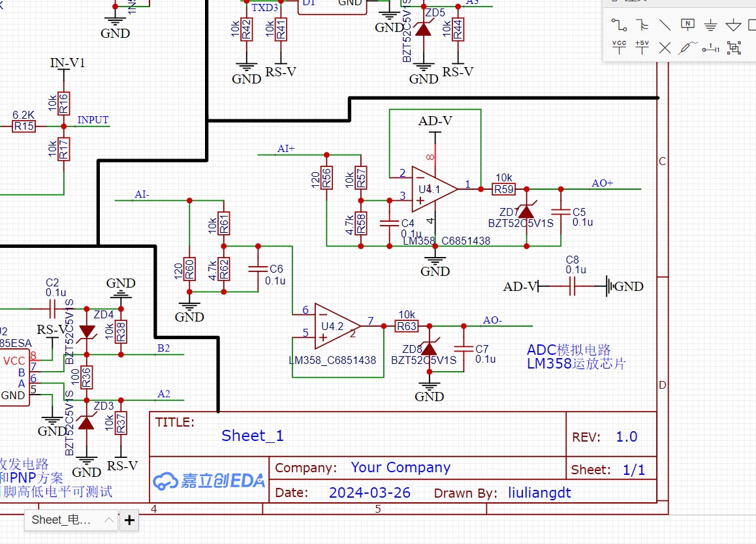This screenshot has height=544, width=756.
Task: Select capacitor C5 label
Action: [x=579, y=212]
